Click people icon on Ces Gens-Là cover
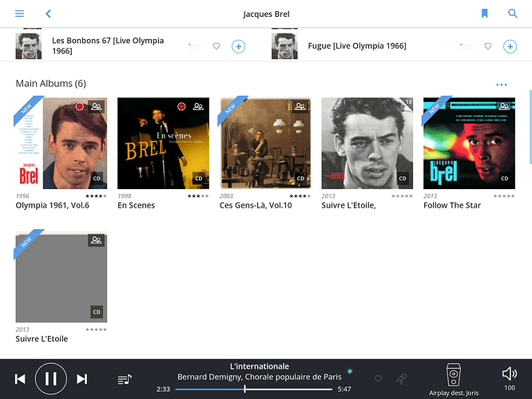This screenshot has width=532, height=399. tap(300, 106)
